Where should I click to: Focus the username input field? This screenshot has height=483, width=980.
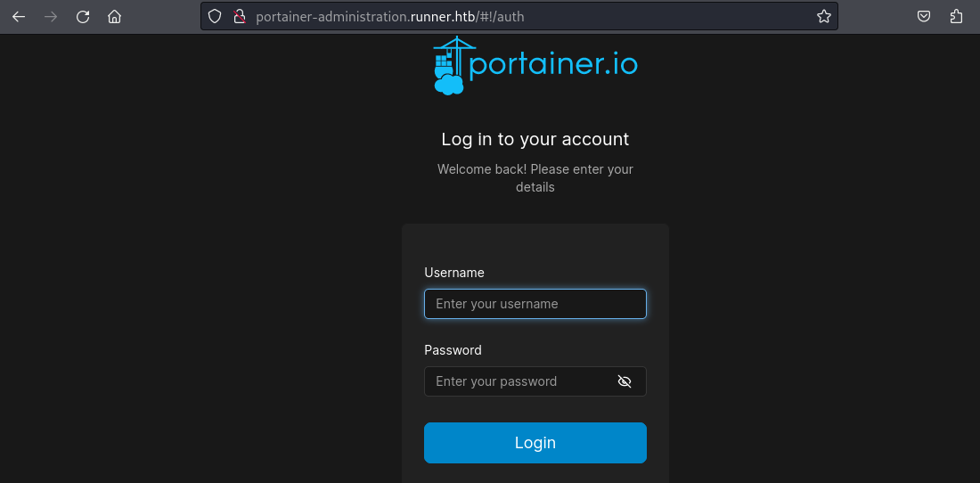tap(535, 304)
